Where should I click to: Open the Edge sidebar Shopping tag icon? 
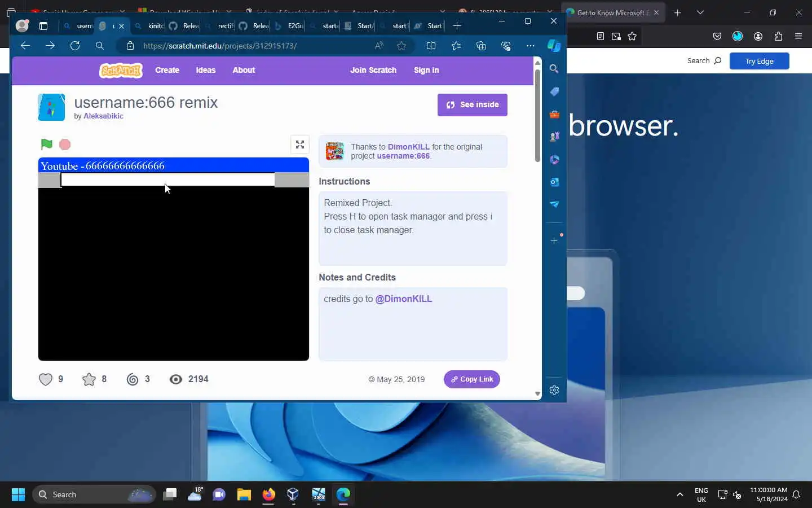[554, 91]
